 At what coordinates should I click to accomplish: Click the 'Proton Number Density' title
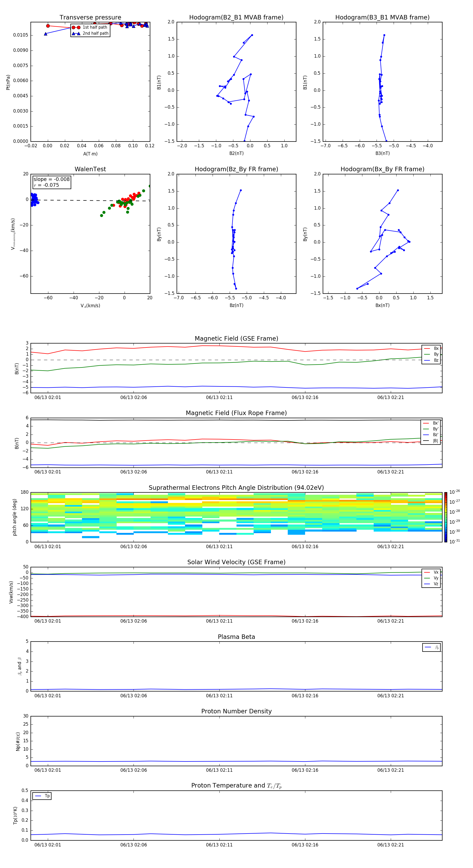[236, 711]
